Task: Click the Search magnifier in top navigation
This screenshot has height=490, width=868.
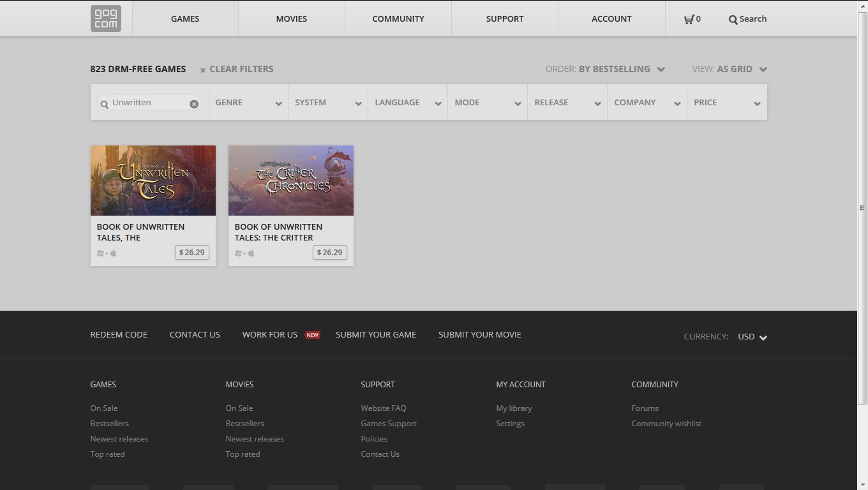Action: [733, 19]
